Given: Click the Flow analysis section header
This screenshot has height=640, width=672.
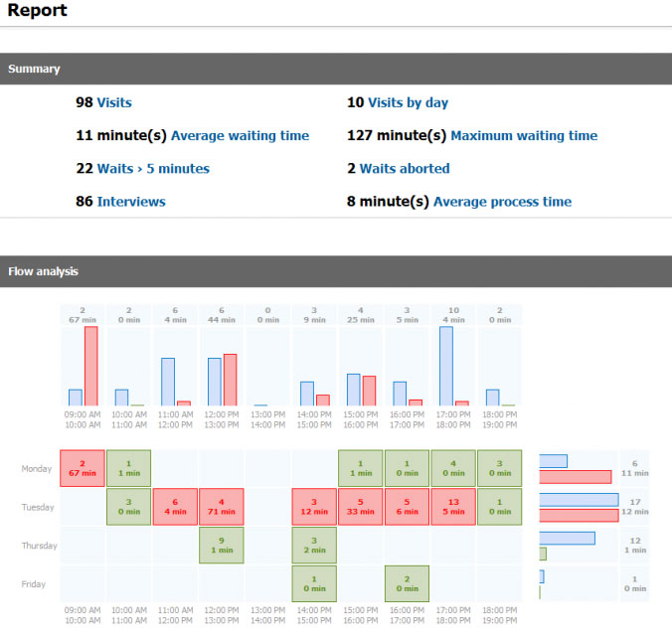Looking at the screenshot, I should (336, 271).
